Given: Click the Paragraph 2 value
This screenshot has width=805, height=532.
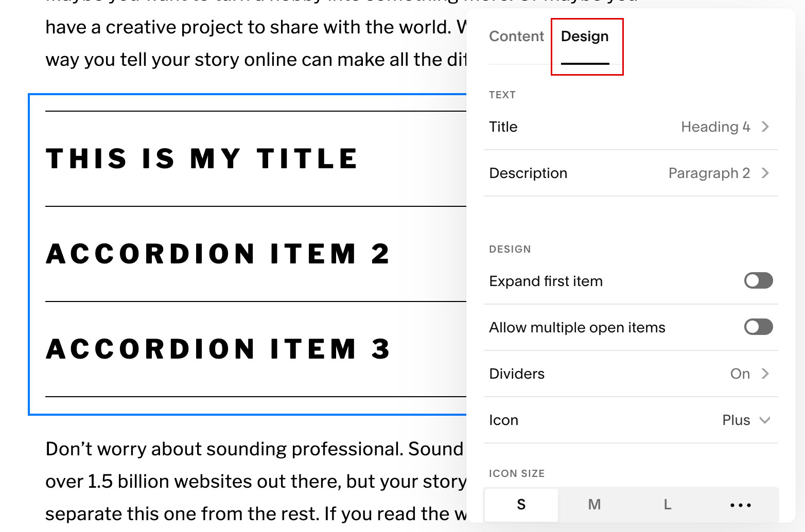Looking at the screenshot, I should (709, 173).
